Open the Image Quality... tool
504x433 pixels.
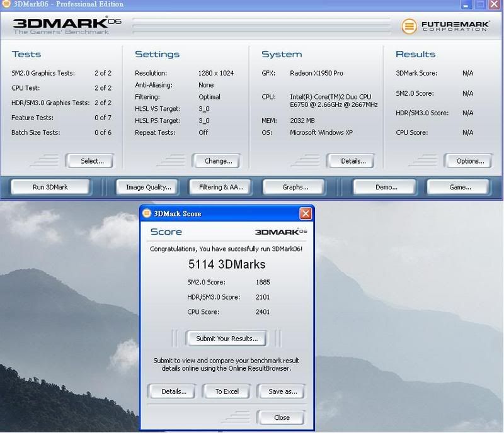pos(148,187)
